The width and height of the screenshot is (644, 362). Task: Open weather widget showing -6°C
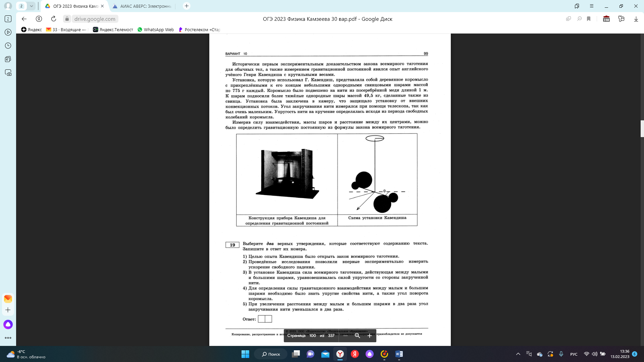coord(26,354)
